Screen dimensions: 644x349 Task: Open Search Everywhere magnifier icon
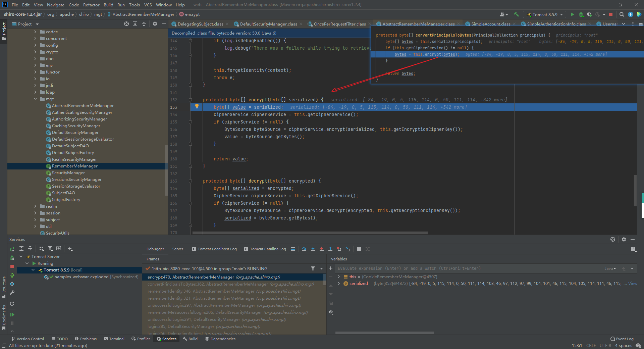click(622, 14)
